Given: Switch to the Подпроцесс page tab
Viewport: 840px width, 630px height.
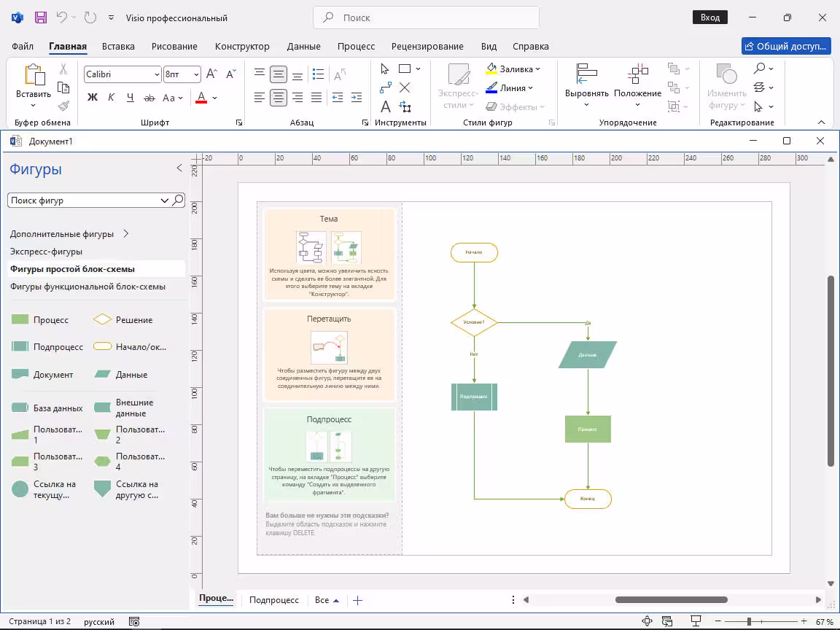Looking at the screenshot, I should (x=274, y=600).
